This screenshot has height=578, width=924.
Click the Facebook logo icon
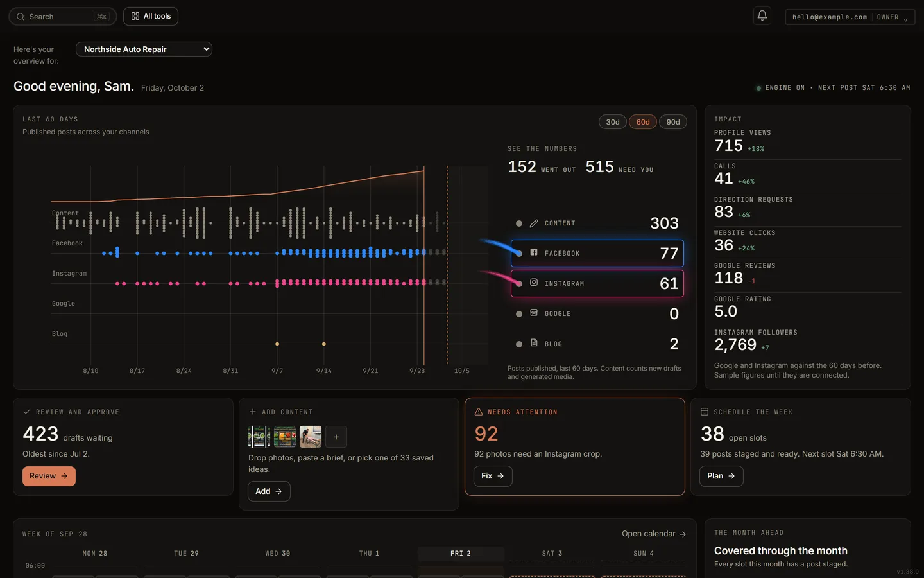point(534,252)
